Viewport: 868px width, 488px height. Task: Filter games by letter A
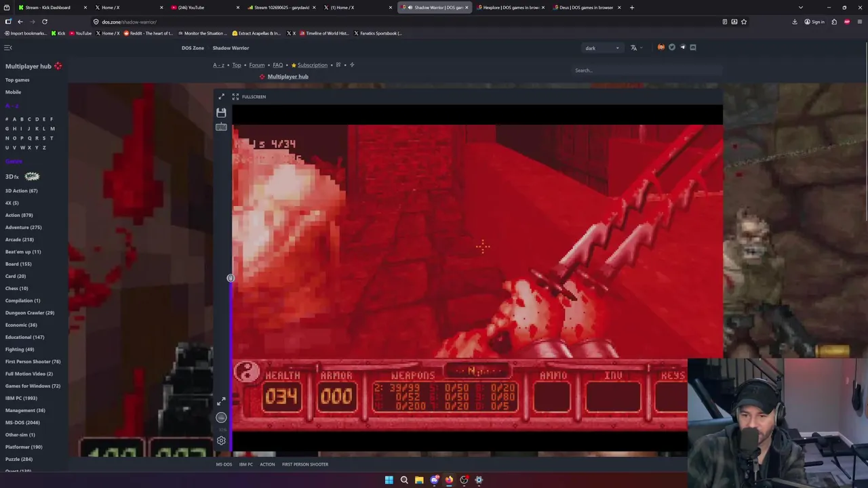(x=14, y=119)
